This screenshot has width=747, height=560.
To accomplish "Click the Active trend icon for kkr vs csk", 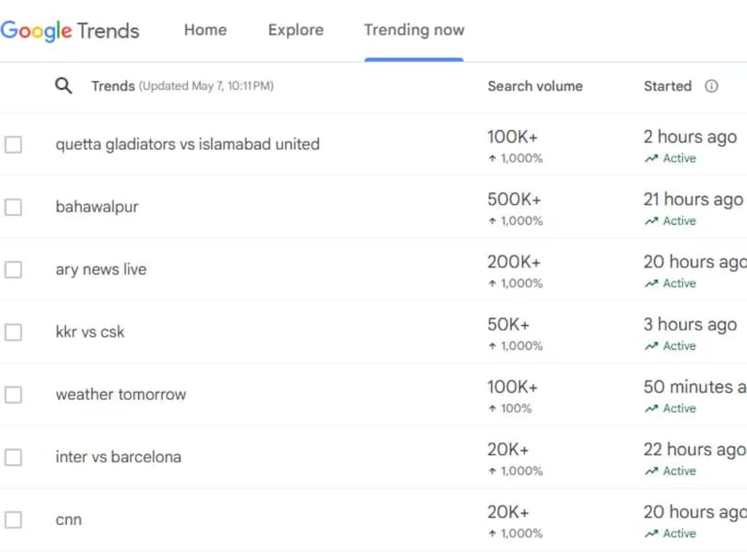I will (x=650, y=347).
